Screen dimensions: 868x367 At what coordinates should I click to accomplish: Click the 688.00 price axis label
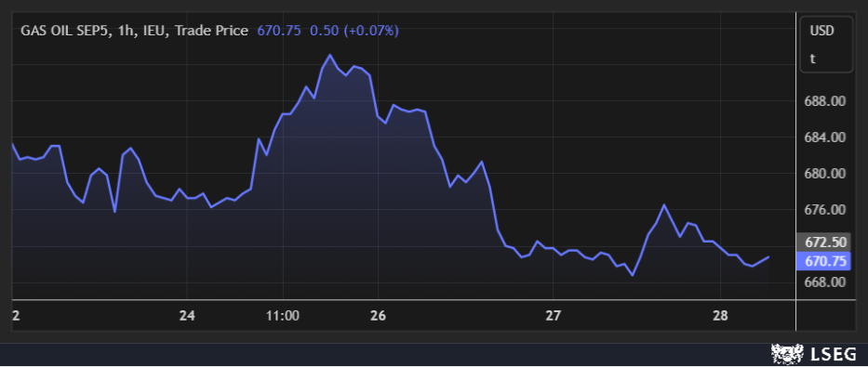coord(825,101)
